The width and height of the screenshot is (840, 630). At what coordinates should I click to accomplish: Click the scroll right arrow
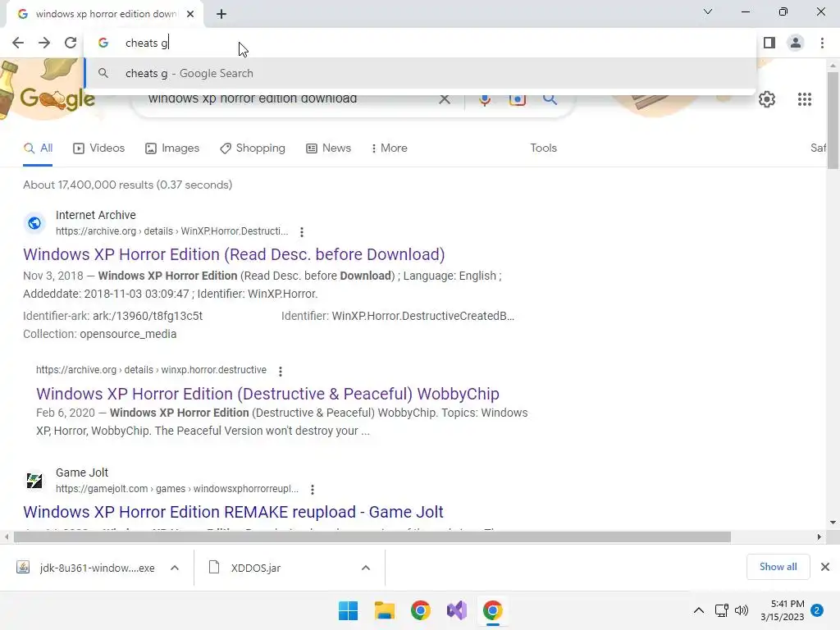point(819,536)
